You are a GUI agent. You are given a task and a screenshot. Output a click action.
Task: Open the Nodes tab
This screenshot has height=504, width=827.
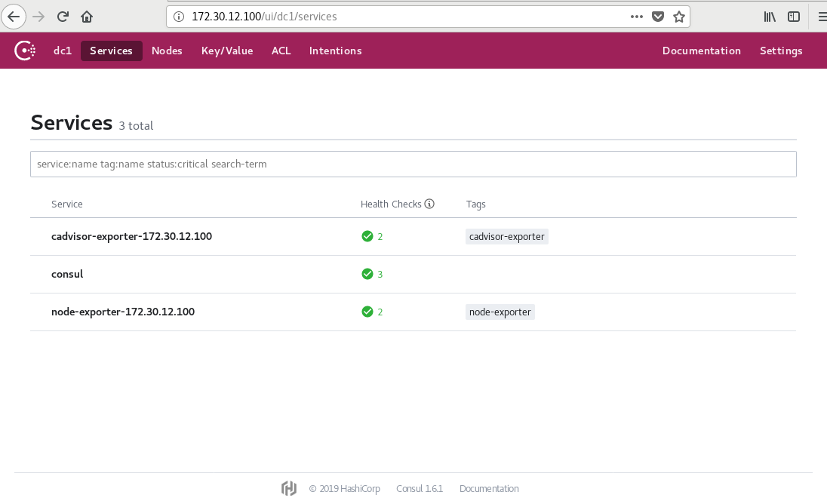pos(167,51)
